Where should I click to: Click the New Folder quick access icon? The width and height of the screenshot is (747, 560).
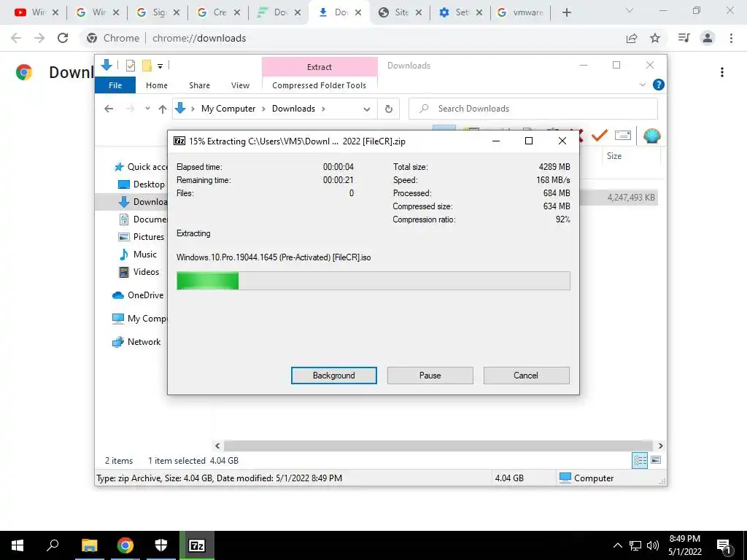coord(147,65)
